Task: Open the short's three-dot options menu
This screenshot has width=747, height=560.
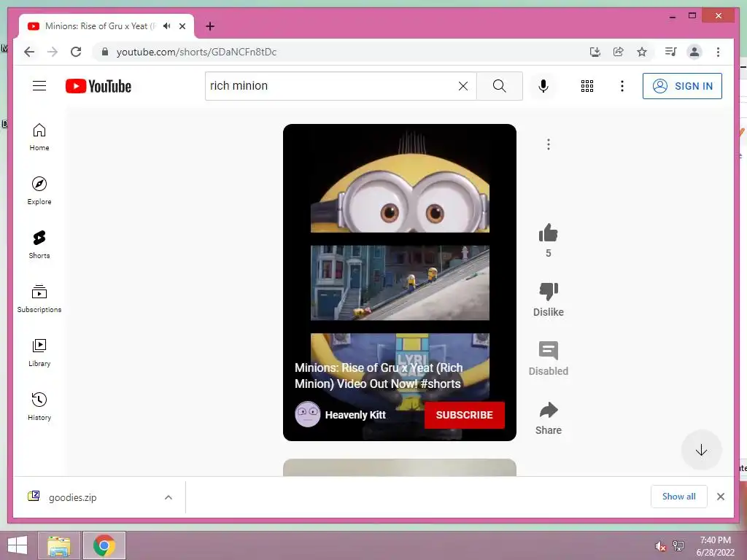Action: (549, 144)
